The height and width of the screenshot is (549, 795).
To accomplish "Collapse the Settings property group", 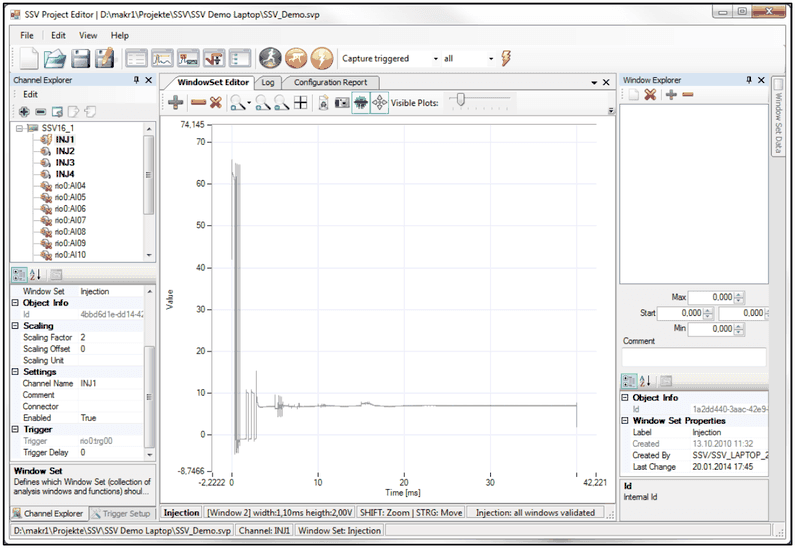I will 15,372.
